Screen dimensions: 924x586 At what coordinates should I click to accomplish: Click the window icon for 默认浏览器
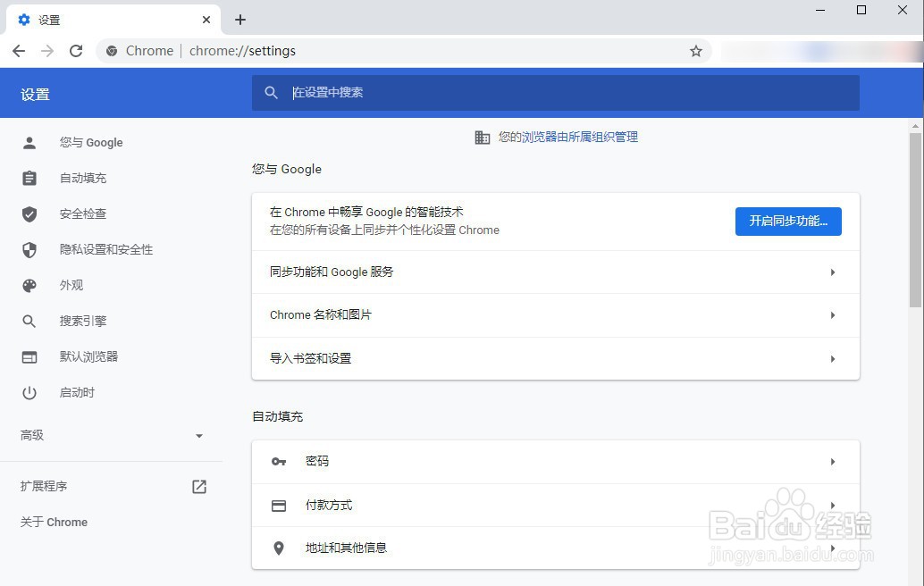pos(29,357)
